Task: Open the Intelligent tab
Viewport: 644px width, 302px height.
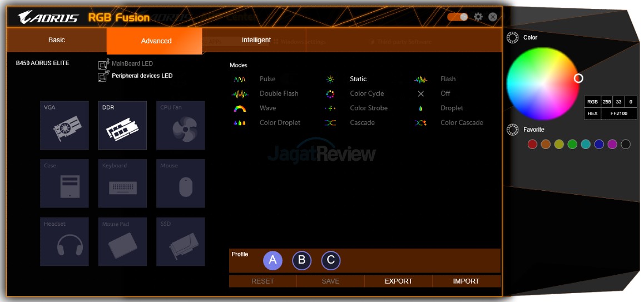Action: (256, 40)
